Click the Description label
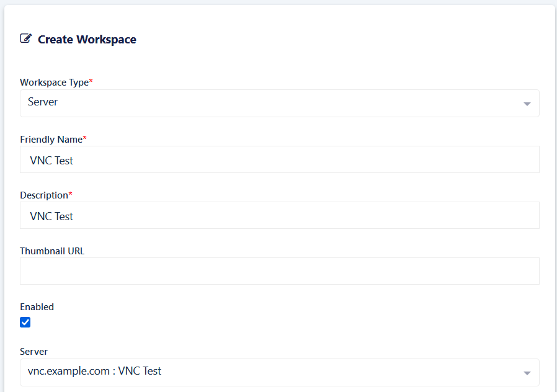This screenshot has width=557, height=392. [x=43, y=195]
